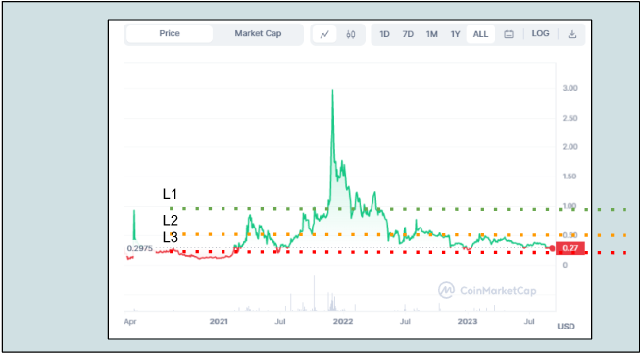Switch to the Market Cap tab
The width and height of the screenshot is (644, 354).
pos(258,33)
